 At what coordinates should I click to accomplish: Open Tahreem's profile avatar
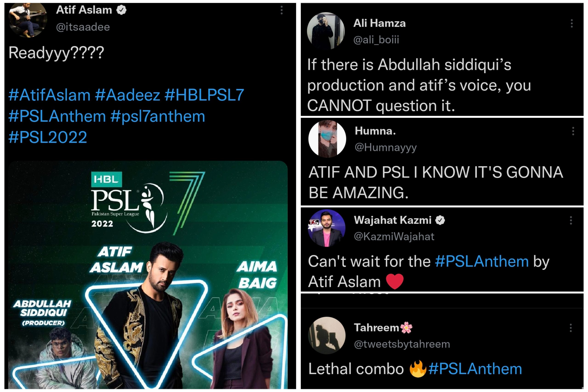[327, 335]
